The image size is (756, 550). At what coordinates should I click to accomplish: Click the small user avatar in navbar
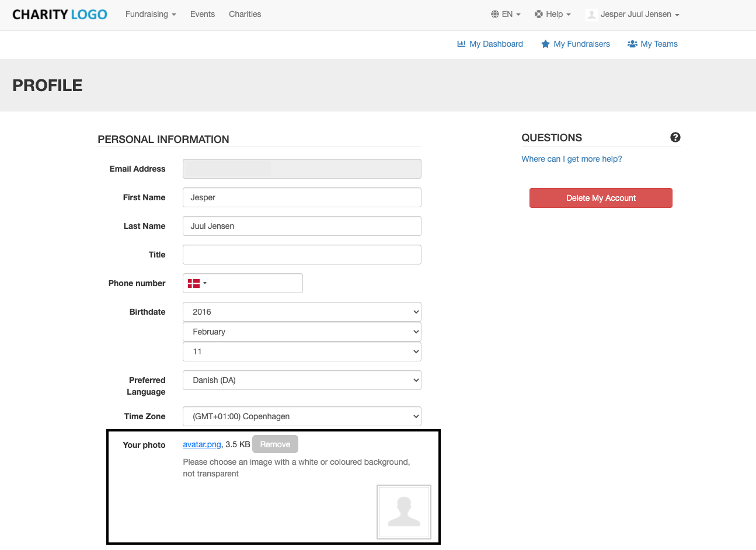(x=591, y=15)
